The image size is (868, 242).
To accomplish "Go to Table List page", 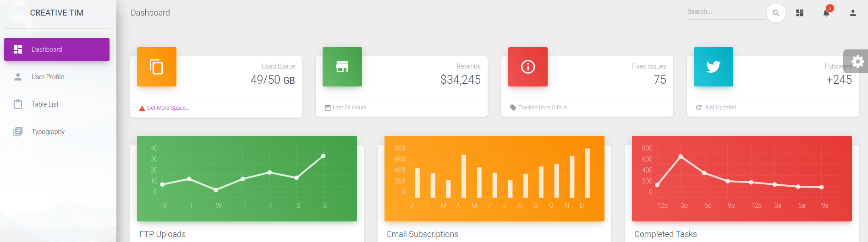I will [x=45, y=104].
